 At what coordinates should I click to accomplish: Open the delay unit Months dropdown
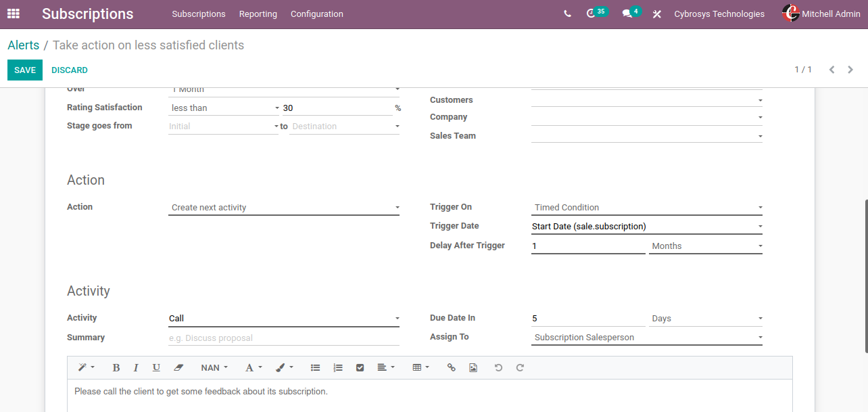click(x=706, y=246)
